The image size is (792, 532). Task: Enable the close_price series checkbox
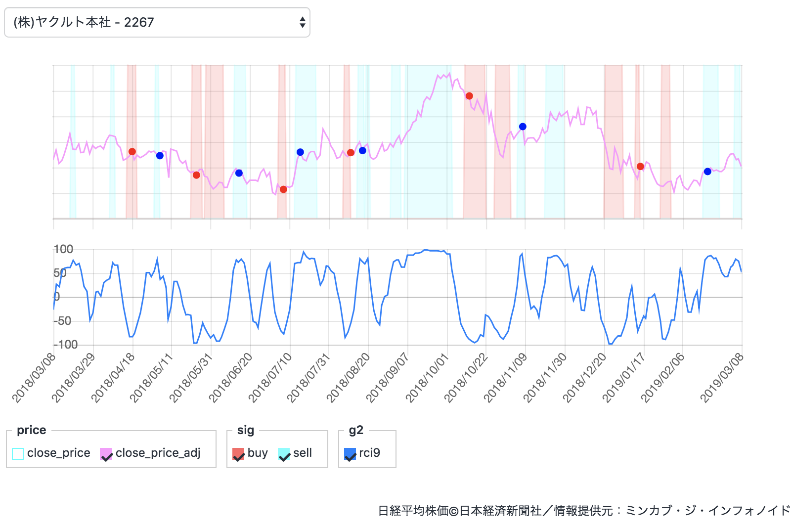18,453
